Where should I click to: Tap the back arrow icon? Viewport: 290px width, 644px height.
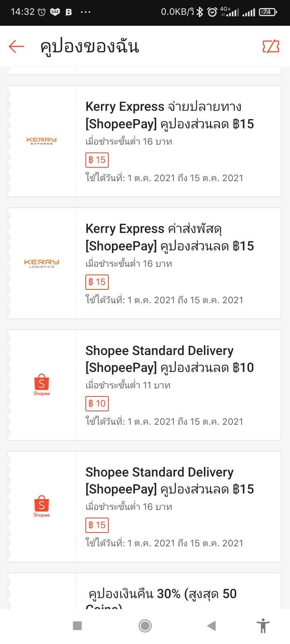pyautogui.click(x=17, y=46)
